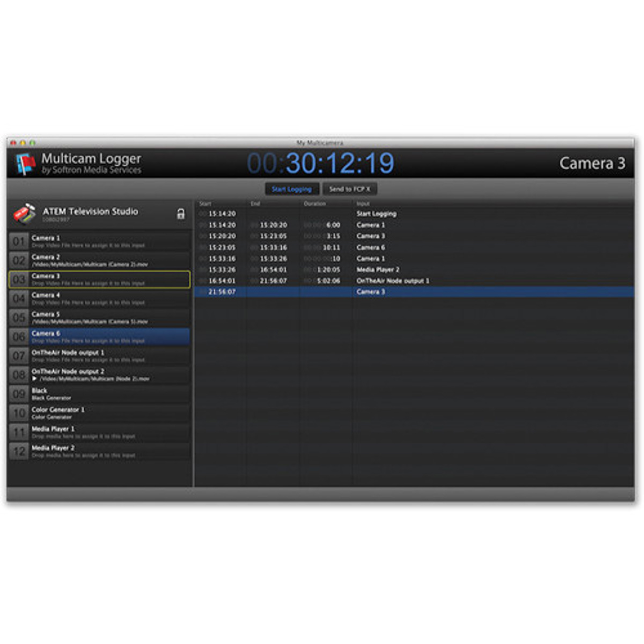
Task: Select the Media Player 2 entry in the log
Action: [x=378, y=269]
